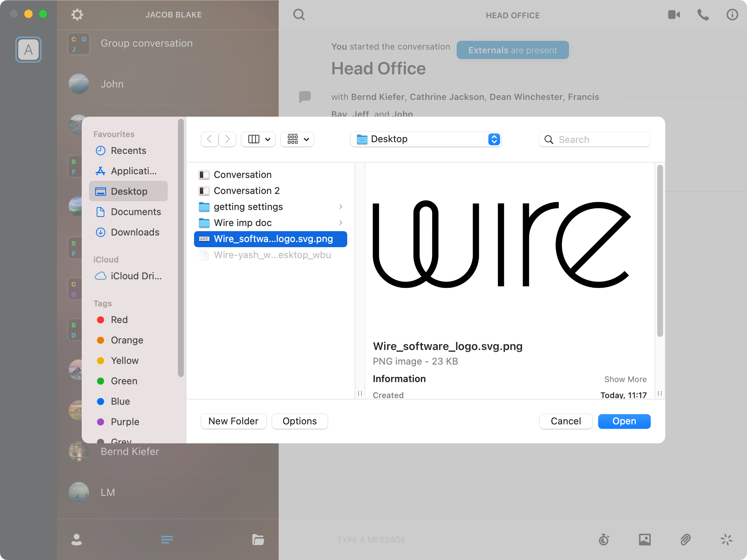Select the Conversation file
Viewport: 747px width, 560px height.
[271, 175]
